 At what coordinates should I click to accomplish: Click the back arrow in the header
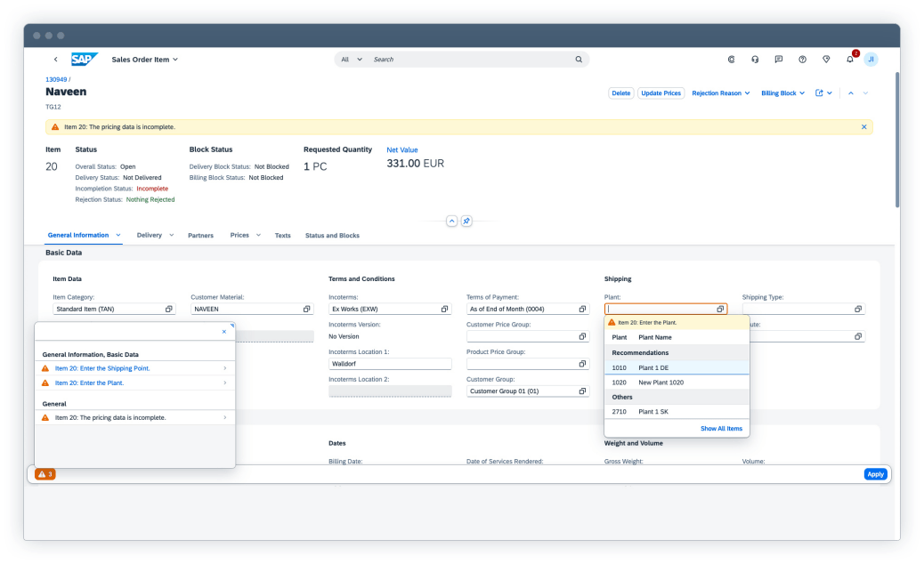point(55,60)
